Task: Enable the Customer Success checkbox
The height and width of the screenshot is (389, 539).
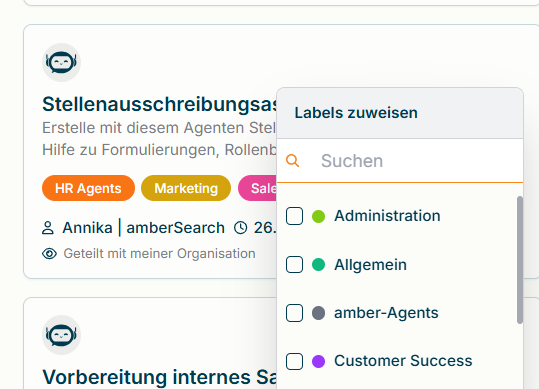Action: [x=294, y=362]
